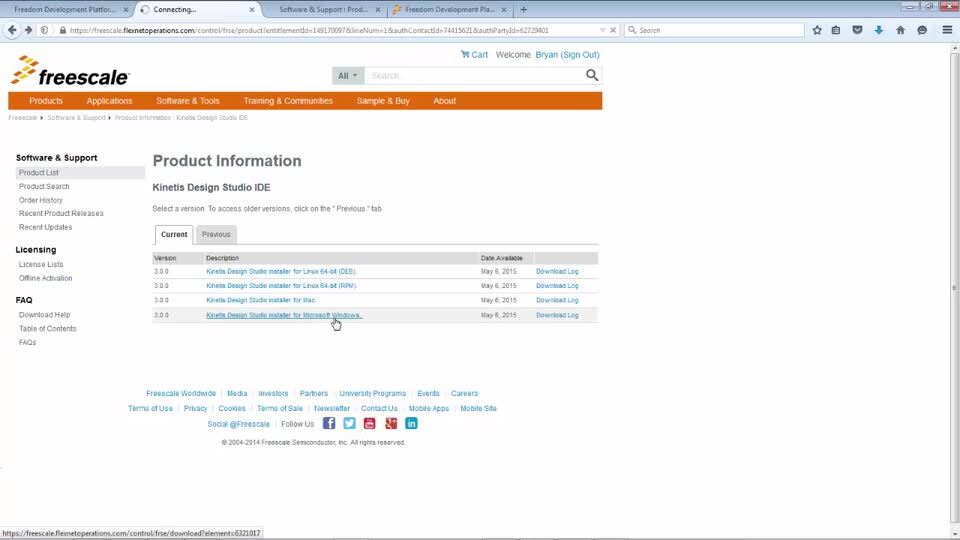Open the Pocket icon in toolbar

coord(857,30)
